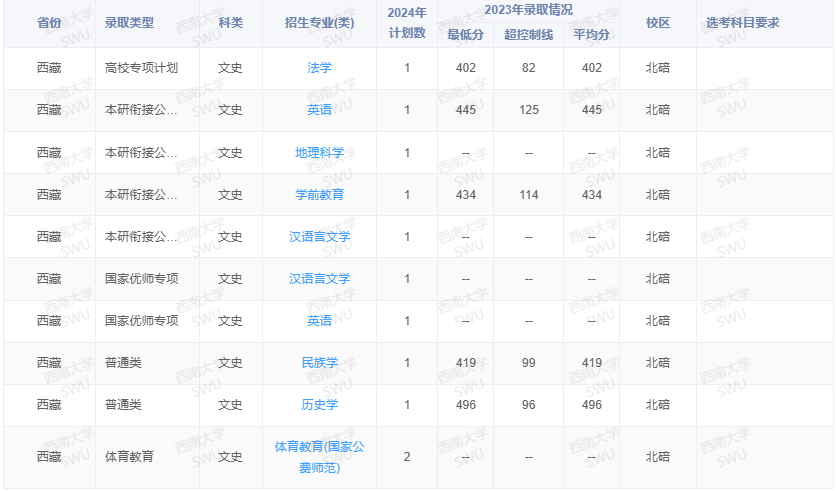The width and height of the screenshot is (836, 491).
Task: Select the 普通类 cell in the 历史学 row
Action: [x=123, y=405]
